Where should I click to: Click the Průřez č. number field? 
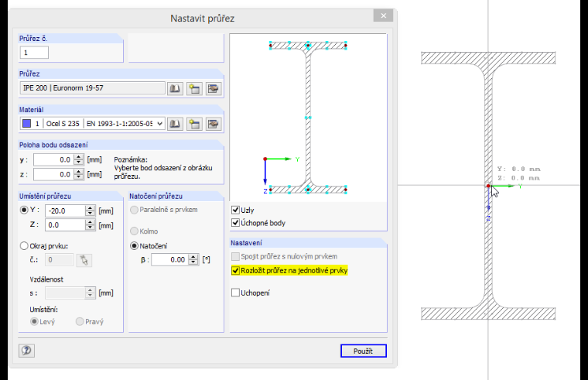[x=34, y=53]
